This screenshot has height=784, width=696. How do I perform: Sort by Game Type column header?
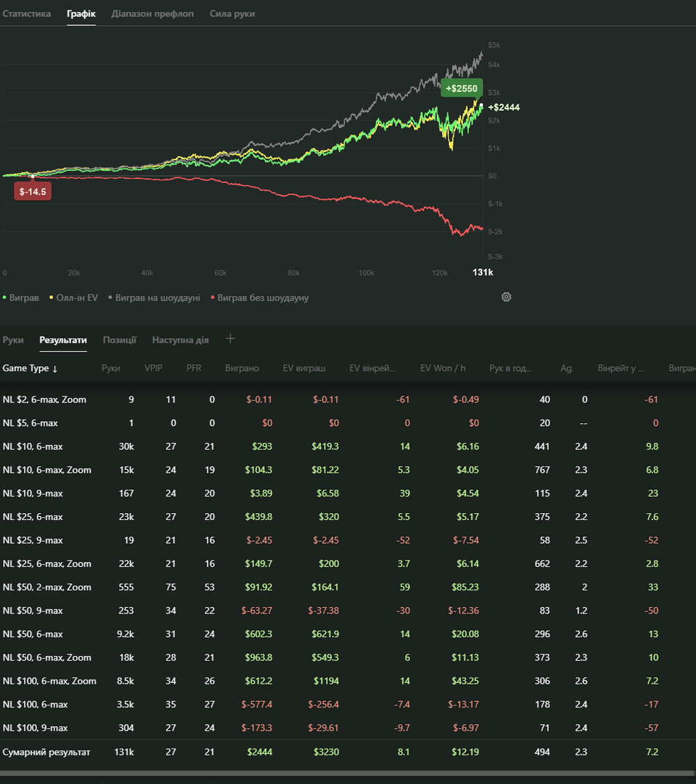(30, 368)
